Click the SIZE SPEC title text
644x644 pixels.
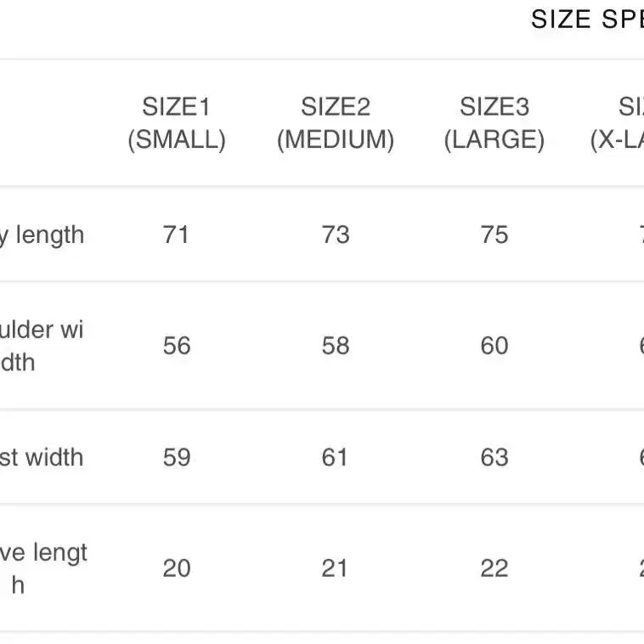(x=587, y=19)
